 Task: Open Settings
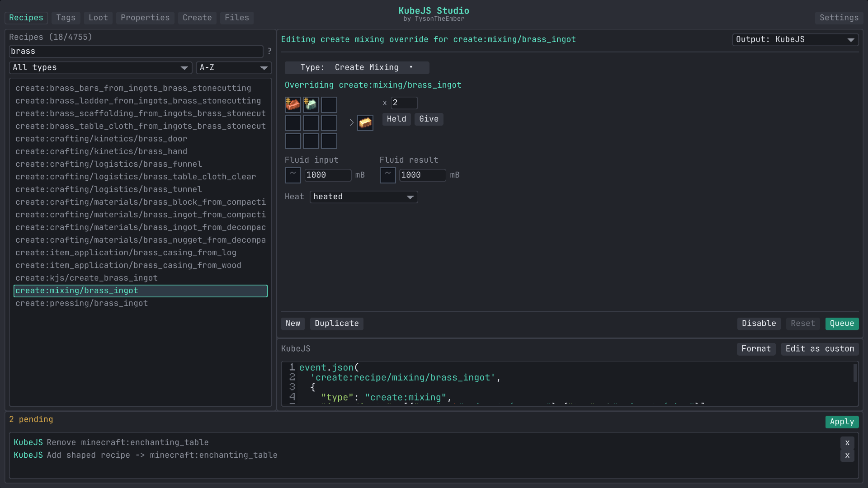point(839,18)
